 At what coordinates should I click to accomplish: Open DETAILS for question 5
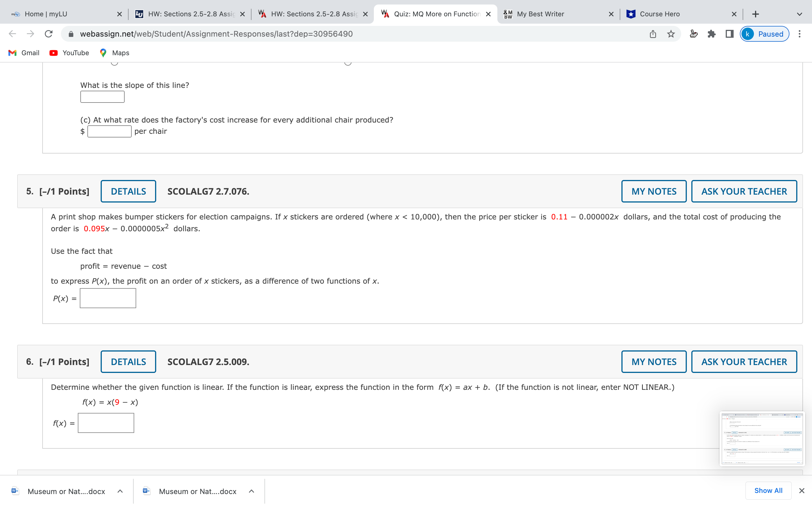point(128,192)
